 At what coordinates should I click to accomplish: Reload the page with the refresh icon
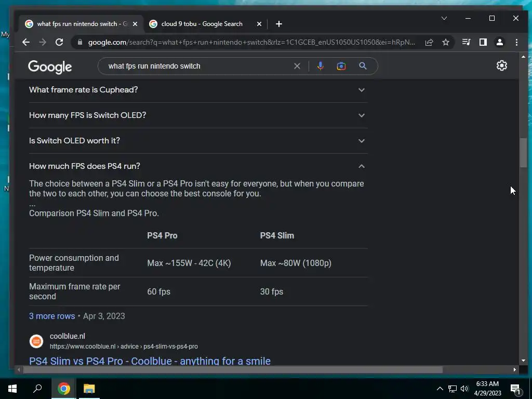(59, 42)
